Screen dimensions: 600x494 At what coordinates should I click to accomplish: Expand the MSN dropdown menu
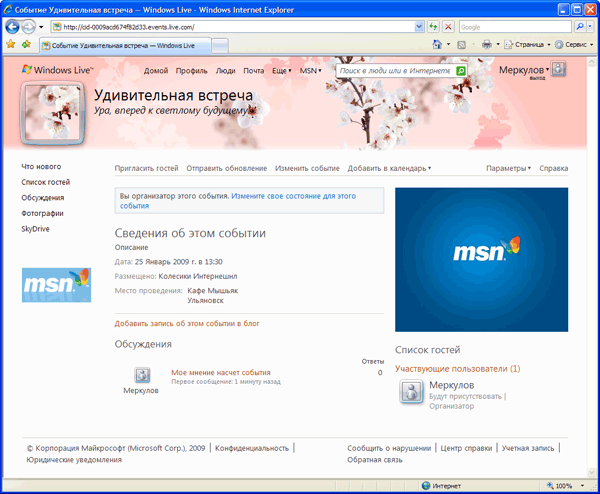[310, 71]
